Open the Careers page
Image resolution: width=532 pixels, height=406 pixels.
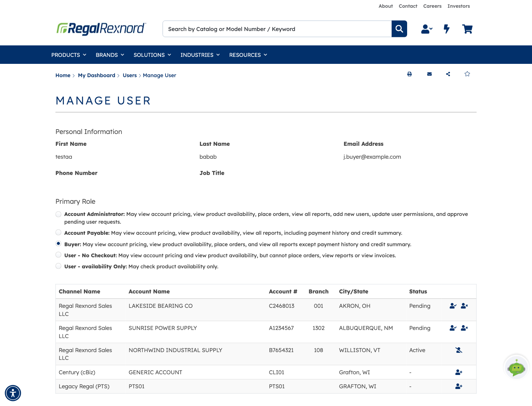[432, 6]
